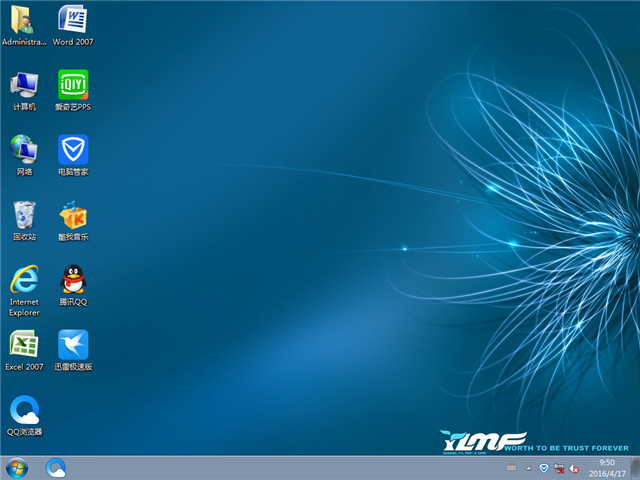Expand the hidden system tray icons arrow
This screenshot has height=480, width=640.
[528, 468]
